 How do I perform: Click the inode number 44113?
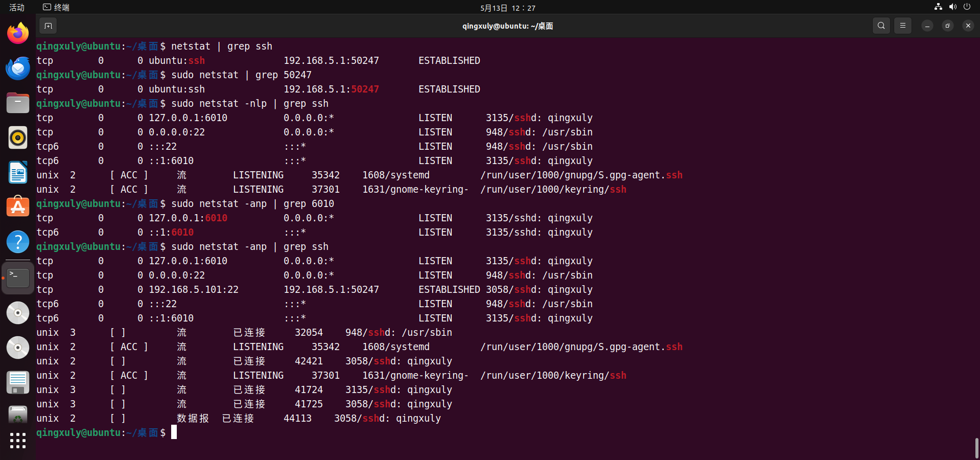(x=297, y=418)
